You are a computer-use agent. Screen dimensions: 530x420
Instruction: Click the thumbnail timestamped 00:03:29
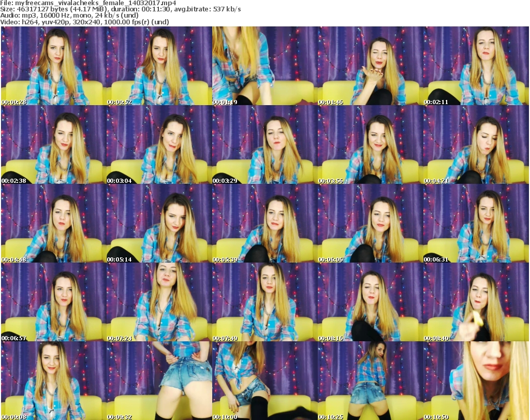[264, 144]
